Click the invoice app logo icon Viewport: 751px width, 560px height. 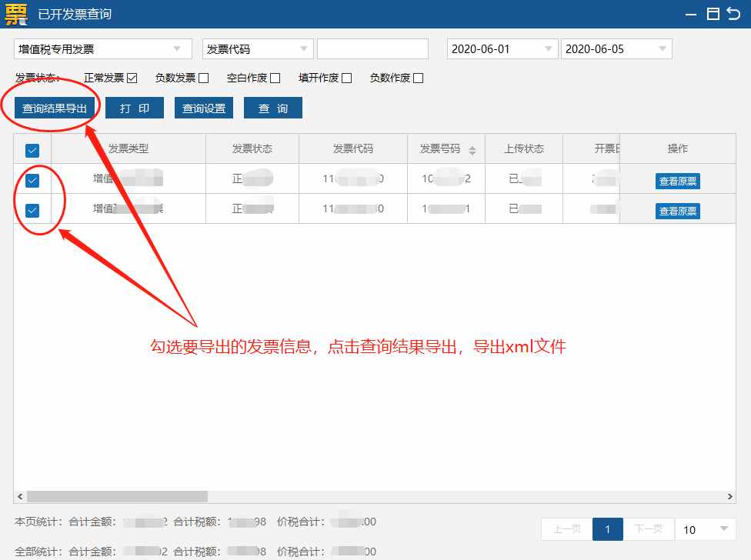[16, 14]
